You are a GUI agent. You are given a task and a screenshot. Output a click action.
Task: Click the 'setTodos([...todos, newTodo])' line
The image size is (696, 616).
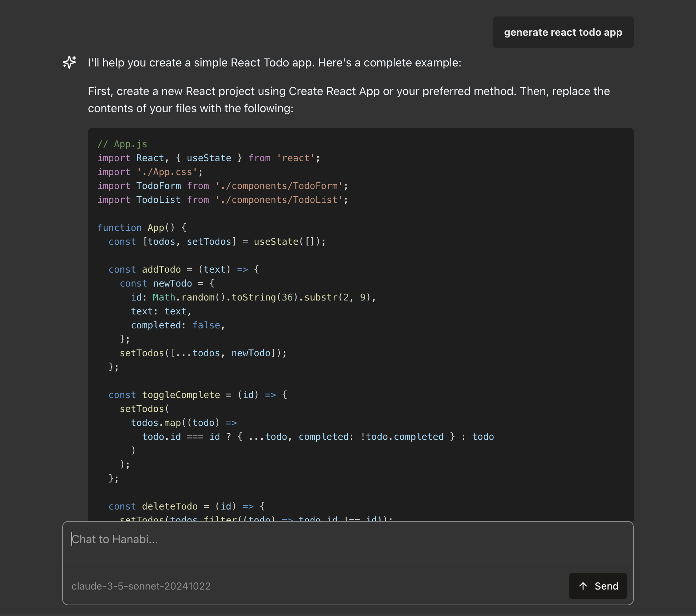203,353
